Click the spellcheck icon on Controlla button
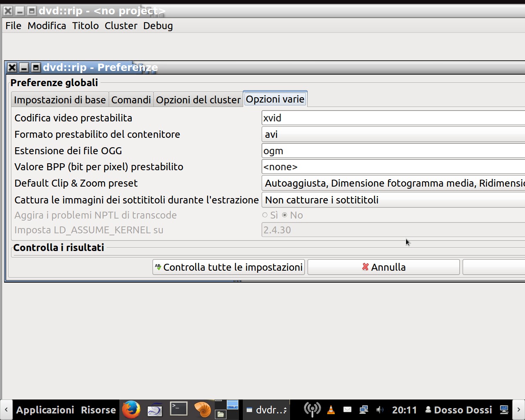Image resolution: width=525 pixels, height=420 pixels. click(x=158, y=267)
